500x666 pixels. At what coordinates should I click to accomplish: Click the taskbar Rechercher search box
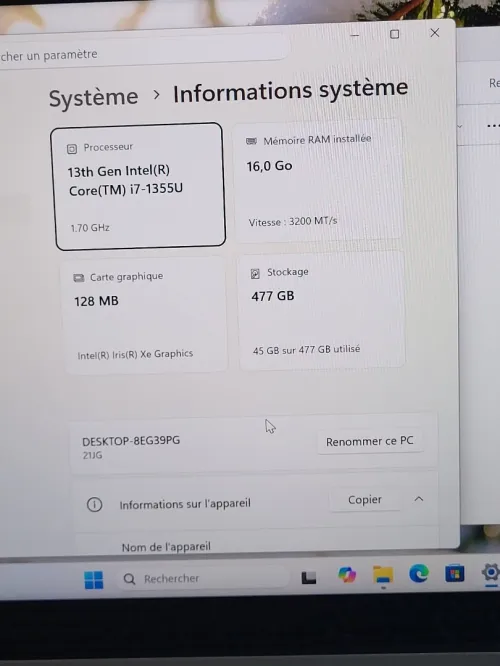click(x=203, y=579)
